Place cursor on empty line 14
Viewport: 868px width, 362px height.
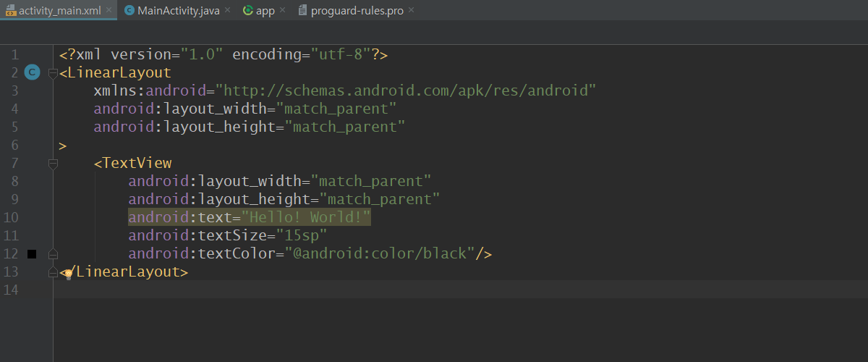point(461,290)
